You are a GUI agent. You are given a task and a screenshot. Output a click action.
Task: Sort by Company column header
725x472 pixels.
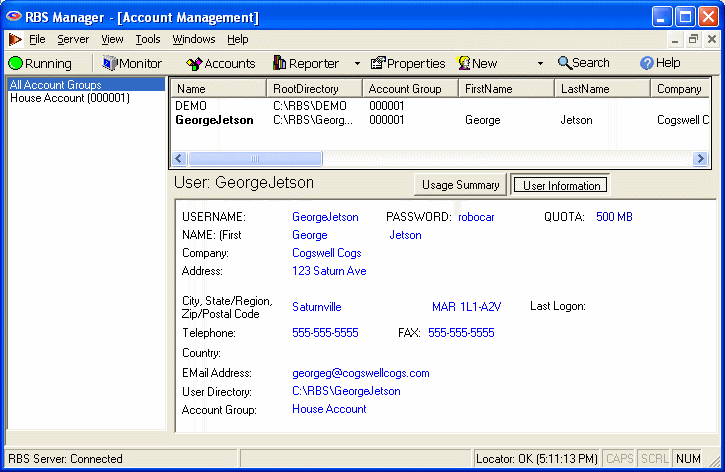tap(680, 88)
